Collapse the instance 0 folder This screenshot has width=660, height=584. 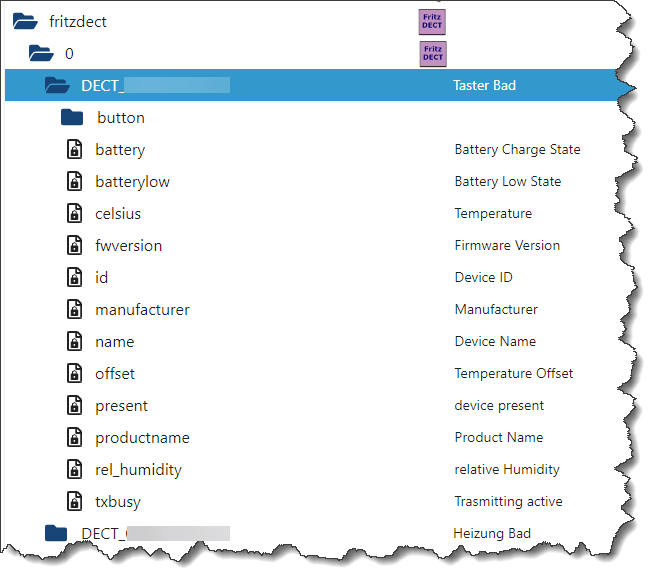click(x=40, y=53)
